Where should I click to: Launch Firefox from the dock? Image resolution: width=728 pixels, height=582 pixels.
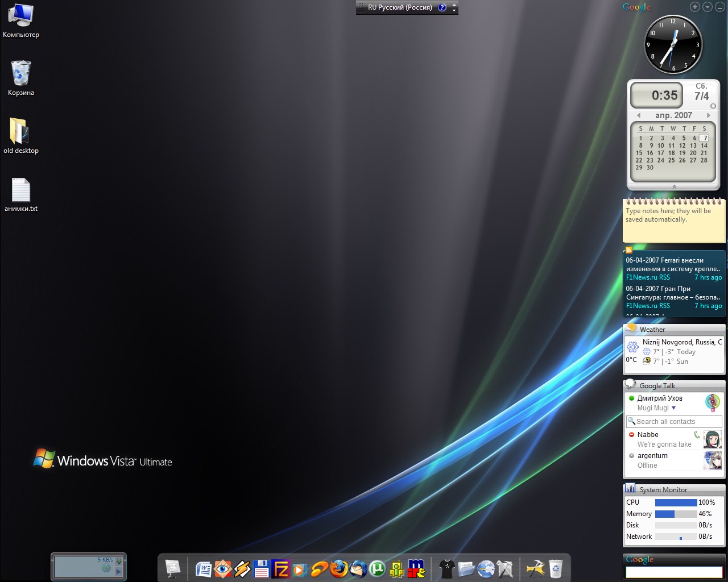[339, 568]
